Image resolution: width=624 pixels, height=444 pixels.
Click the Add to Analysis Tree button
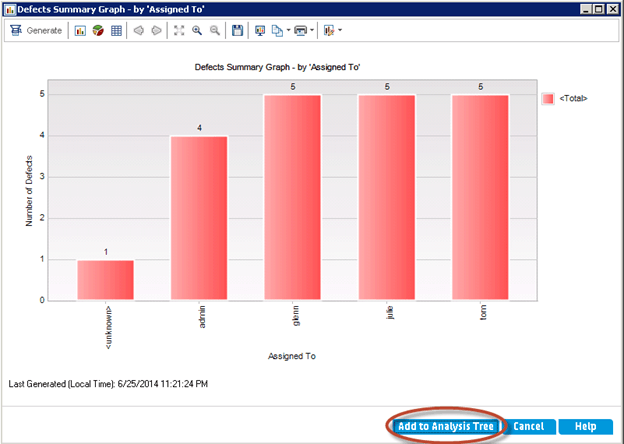[x=443, y=426]
